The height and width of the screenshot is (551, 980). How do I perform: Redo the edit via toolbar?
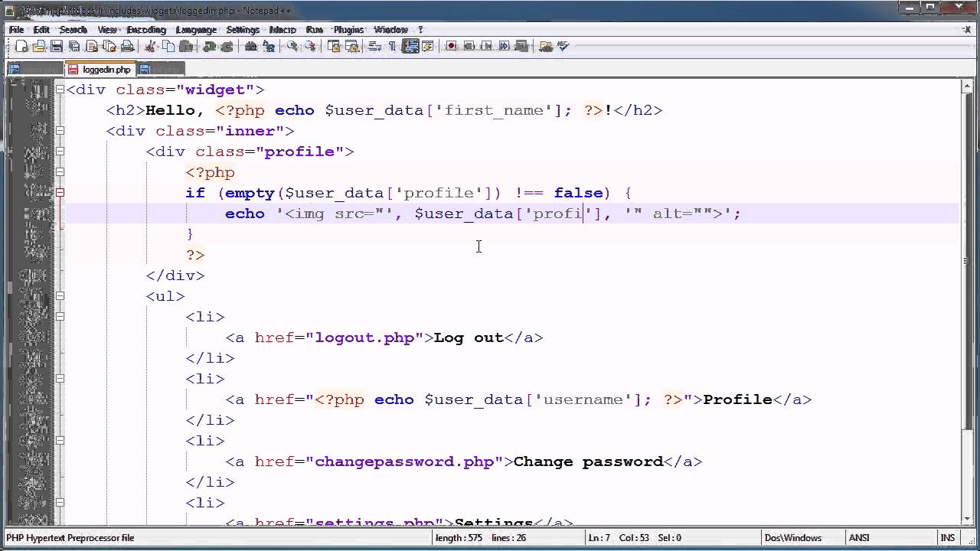pos(227,47)
